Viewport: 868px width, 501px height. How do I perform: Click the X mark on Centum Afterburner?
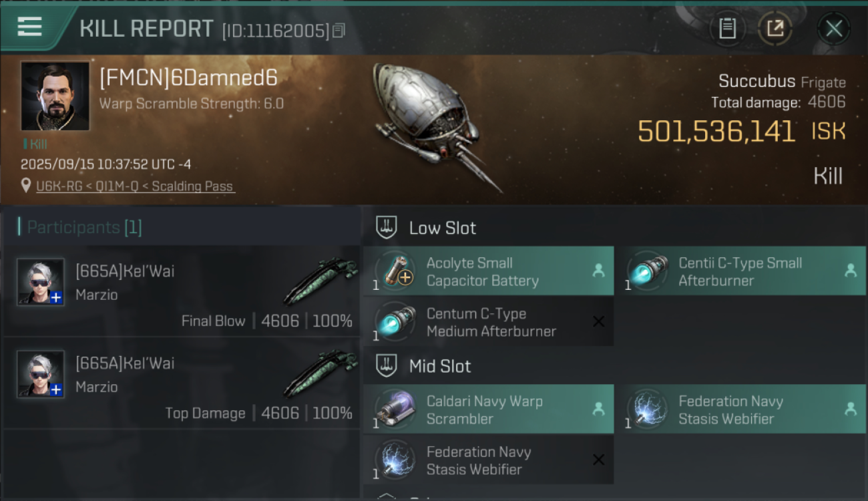(x=598, y=322)
